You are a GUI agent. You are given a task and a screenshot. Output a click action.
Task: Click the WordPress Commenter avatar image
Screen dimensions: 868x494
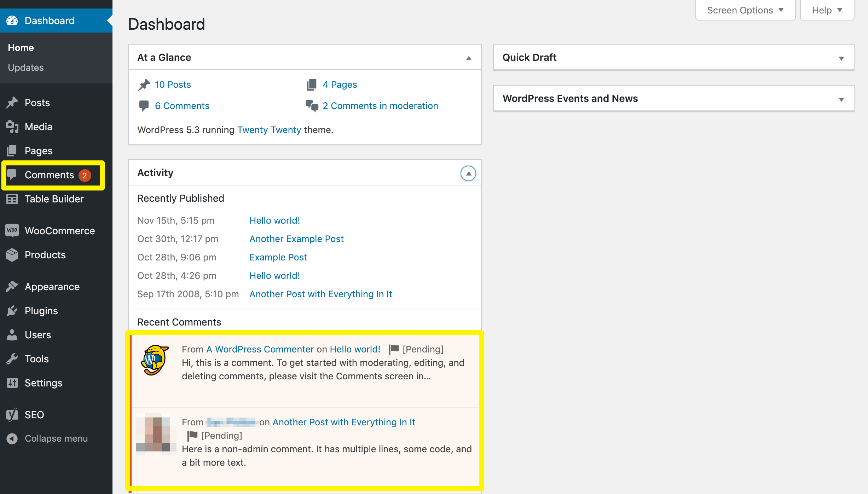(155, 360)
